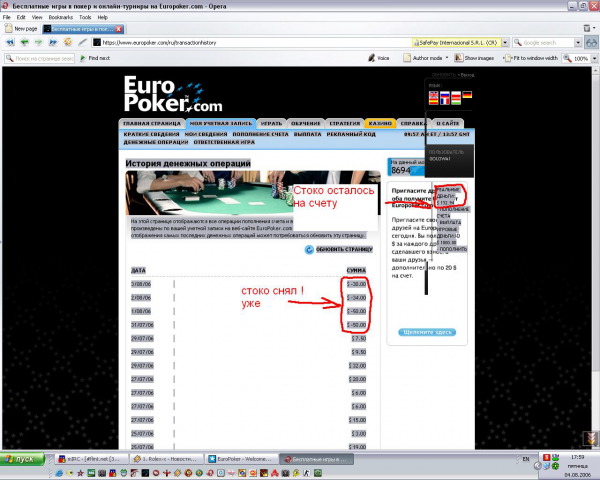Click the Find next play icon

point(83,58)
